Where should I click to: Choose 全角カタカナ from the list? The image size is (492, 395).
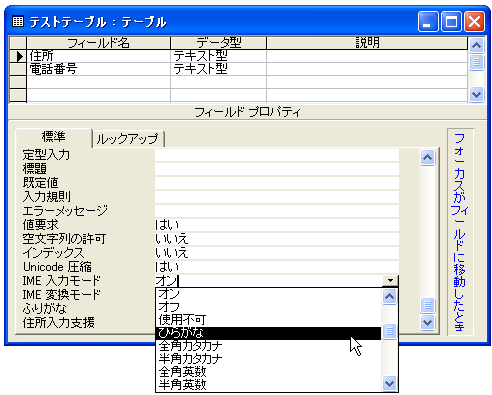pos(268,346)
